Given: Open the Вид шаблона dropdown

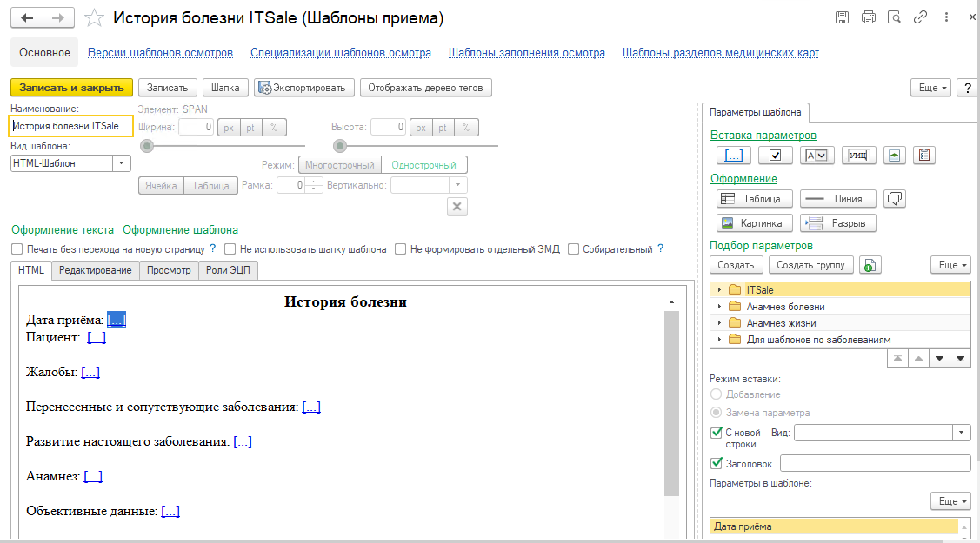Looking at the screenshot, I should pos(121,163).
